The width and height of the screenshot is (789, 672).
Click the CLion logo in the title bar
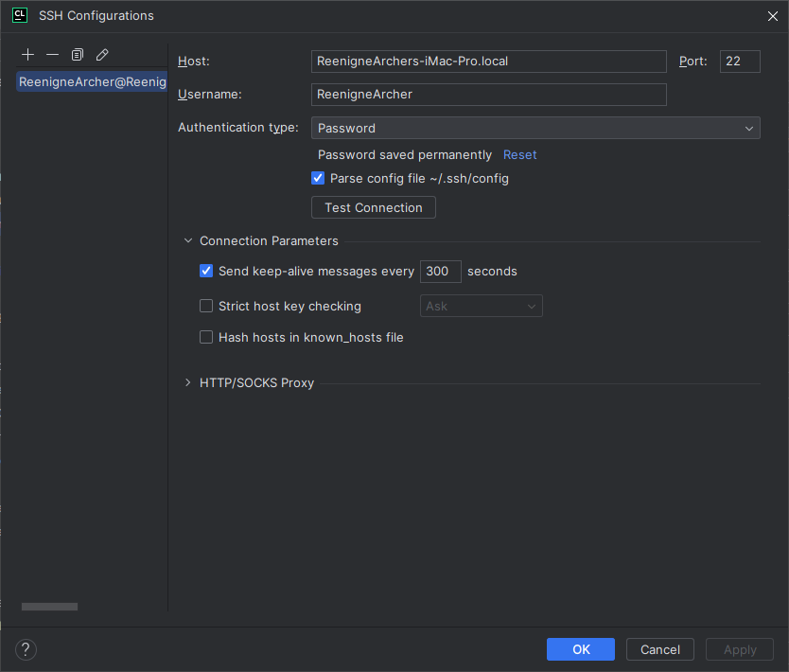(x=19, y=15)
